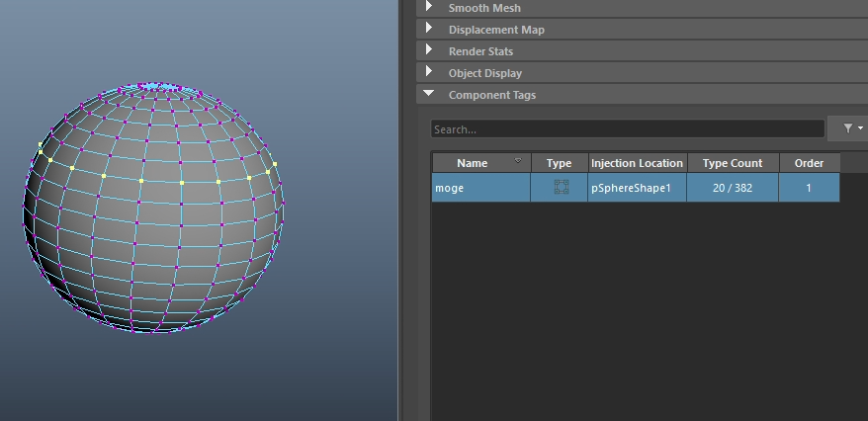The height and width of the screenshot is (421, 868).
Task: Click the Type column header
Action: coord(560,163)
